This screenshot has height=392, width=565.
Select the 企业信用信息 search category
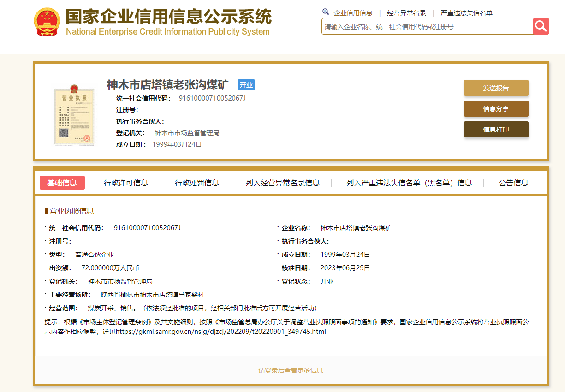353,13
